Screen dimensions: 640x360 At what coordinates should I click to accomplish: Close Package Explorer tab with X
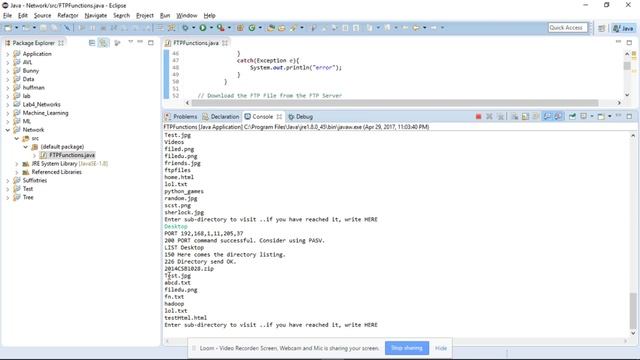[x=61, y=43]
